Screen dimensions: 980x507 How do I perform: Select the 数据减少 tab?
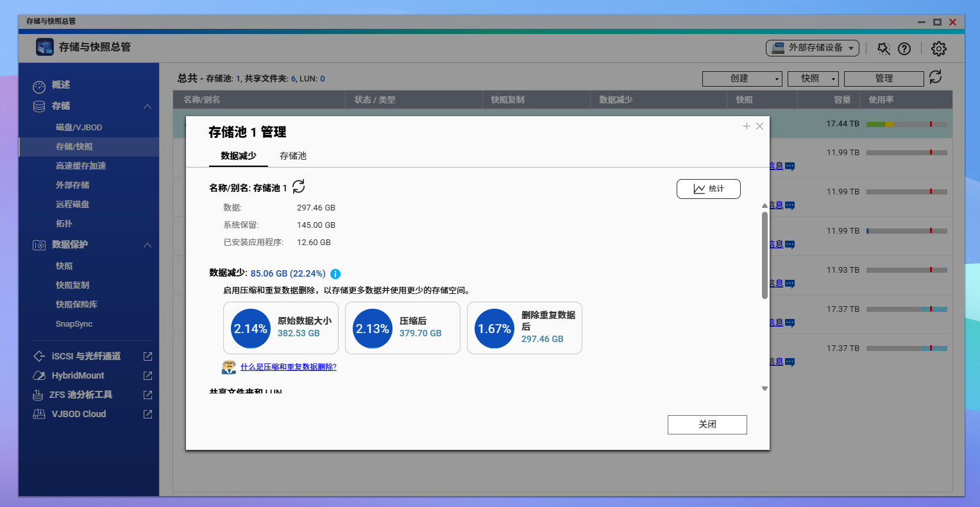[x=239, y=156]
